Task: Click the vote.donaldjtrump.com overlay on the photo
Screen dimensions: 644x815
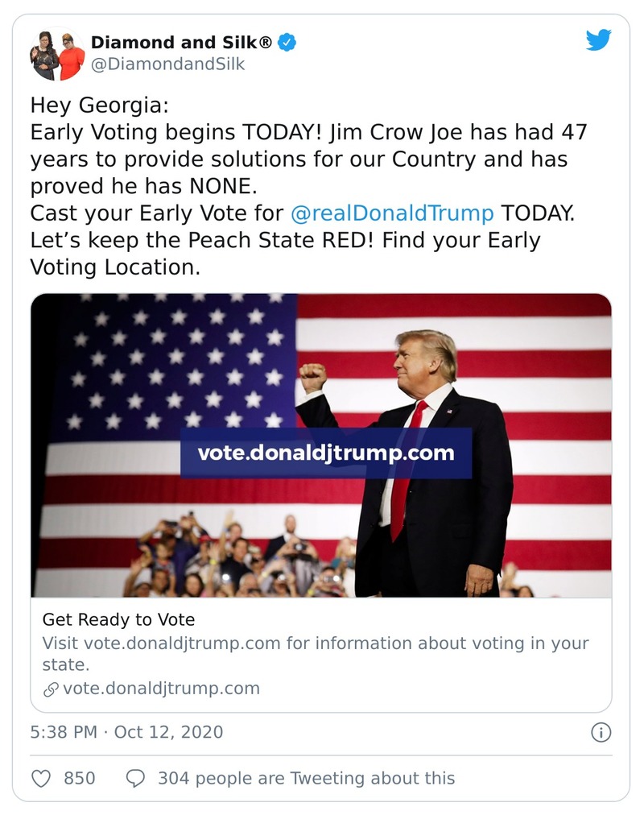Action: pos(326,453)
